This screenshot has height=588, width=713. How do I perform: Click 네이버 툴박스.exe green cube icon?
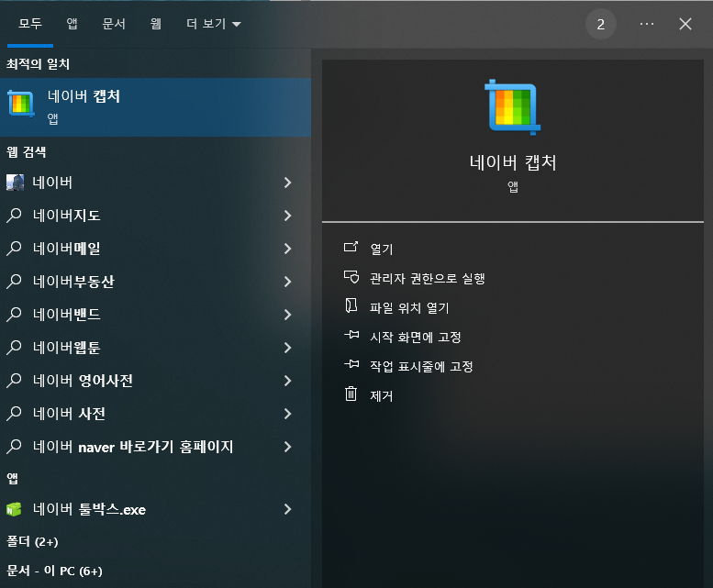pos(14,509)
